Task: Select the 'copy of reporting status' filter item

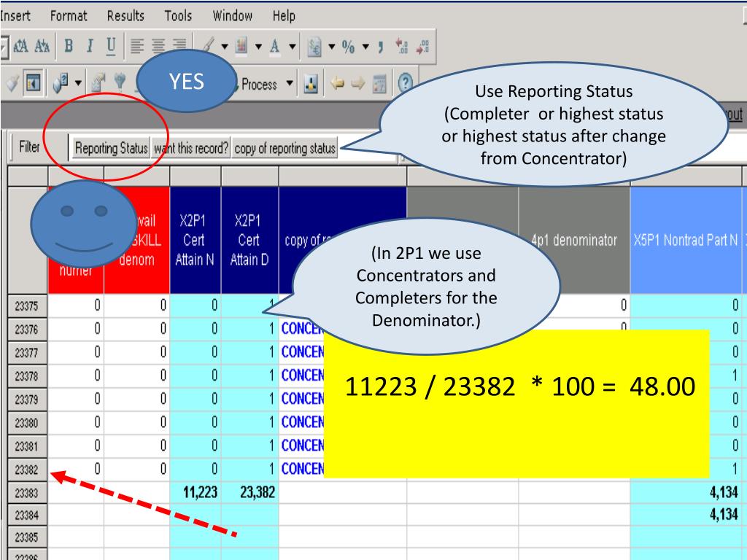Action: point(285,148)
